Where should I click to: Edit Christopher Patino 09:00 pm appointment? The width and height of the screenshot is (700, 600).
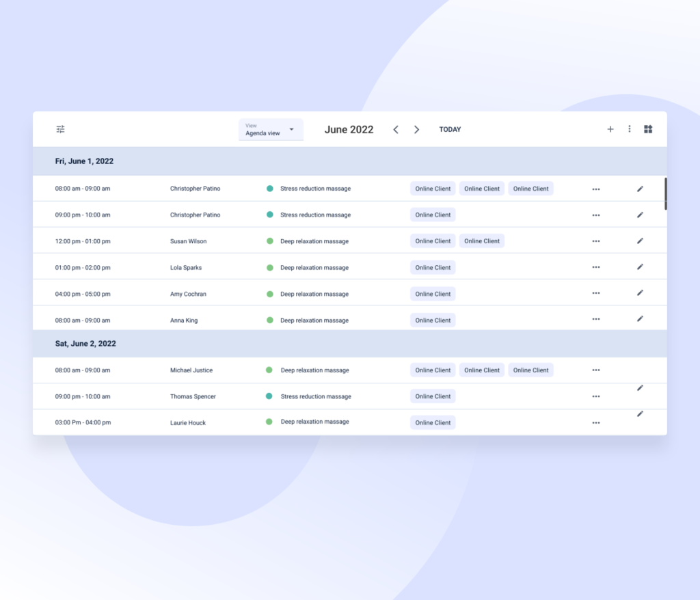[640, 215]
